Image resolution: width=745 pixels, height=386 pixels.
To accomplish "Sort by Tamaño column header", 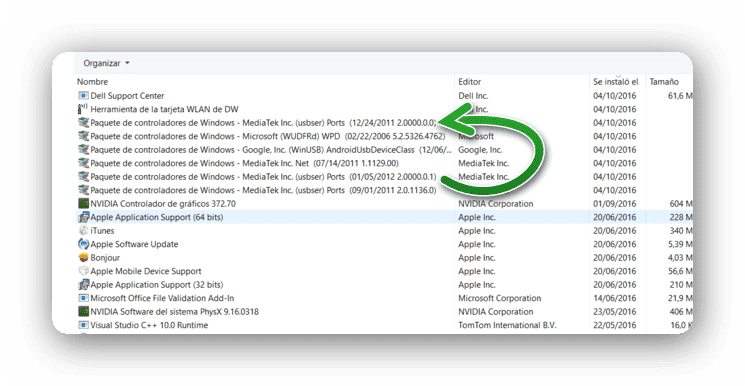I will 664,82.
